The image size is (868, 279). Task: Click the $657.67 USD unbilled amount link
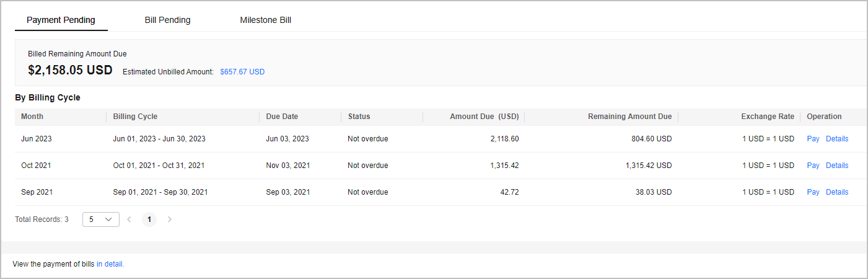pyautogui.click(x=242, y=72)
